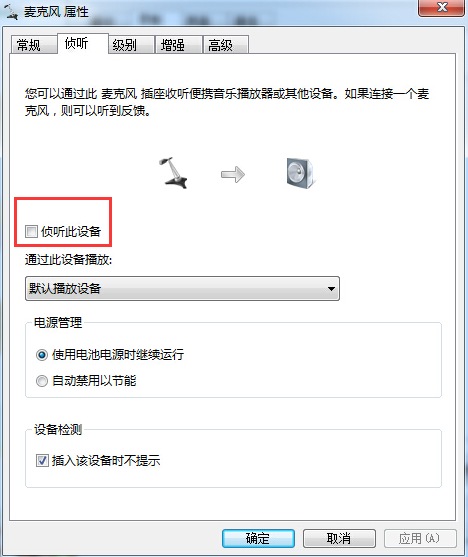
Task: Uncheck 插入该设备时不提示 checkbox
Action: [x=42, y=461]
